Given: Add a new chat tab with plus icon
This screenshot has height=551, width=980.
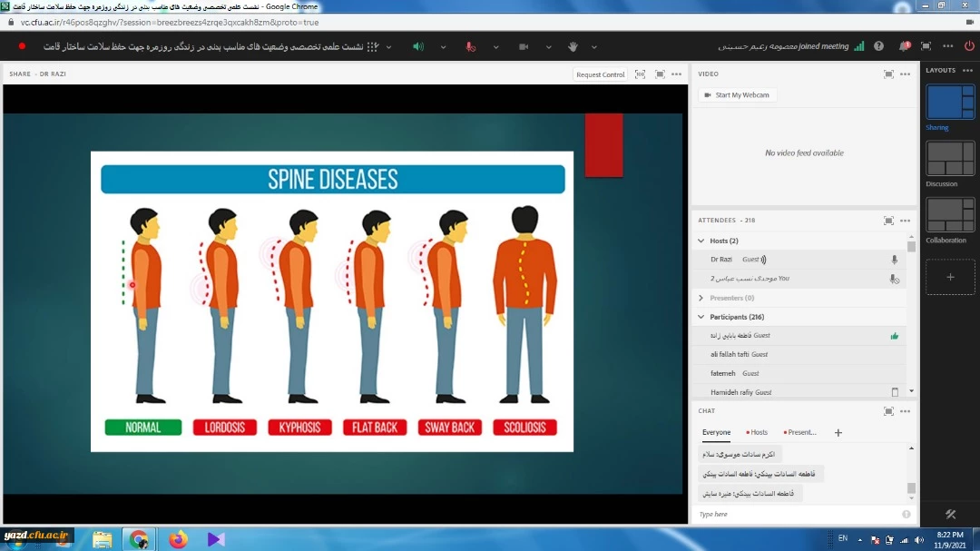Looking at the screenshot, I should [x=838, y=433].
